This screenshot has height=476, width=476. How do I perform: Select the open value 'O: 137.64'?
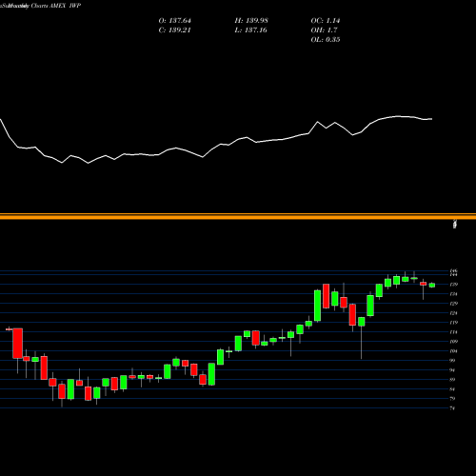175,21
